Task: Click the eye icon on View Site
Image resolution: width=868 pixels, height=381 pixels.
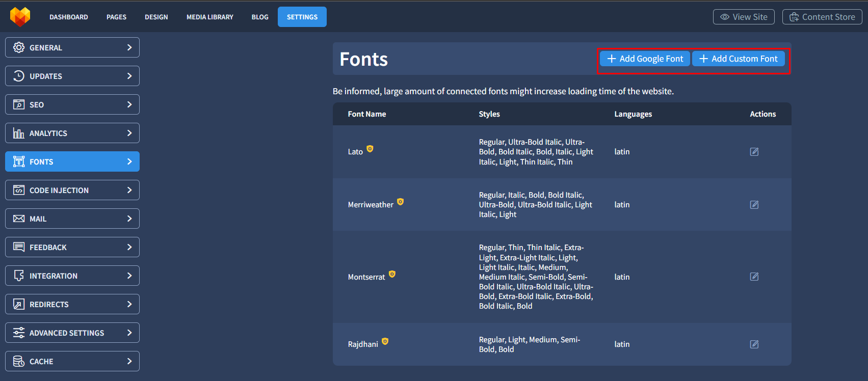Action: 725,17
